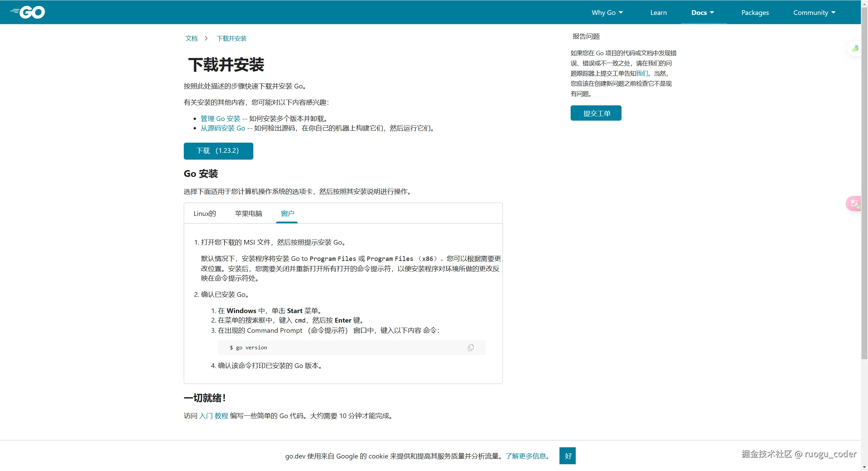Accept cookies with the 好 button
The width and height of the screenshot is (868, 471).
tap(568, 456)
